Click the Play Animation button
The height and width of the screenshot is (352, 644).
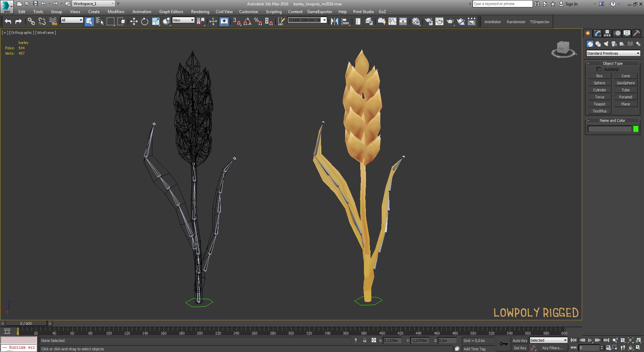pos(590,340)
